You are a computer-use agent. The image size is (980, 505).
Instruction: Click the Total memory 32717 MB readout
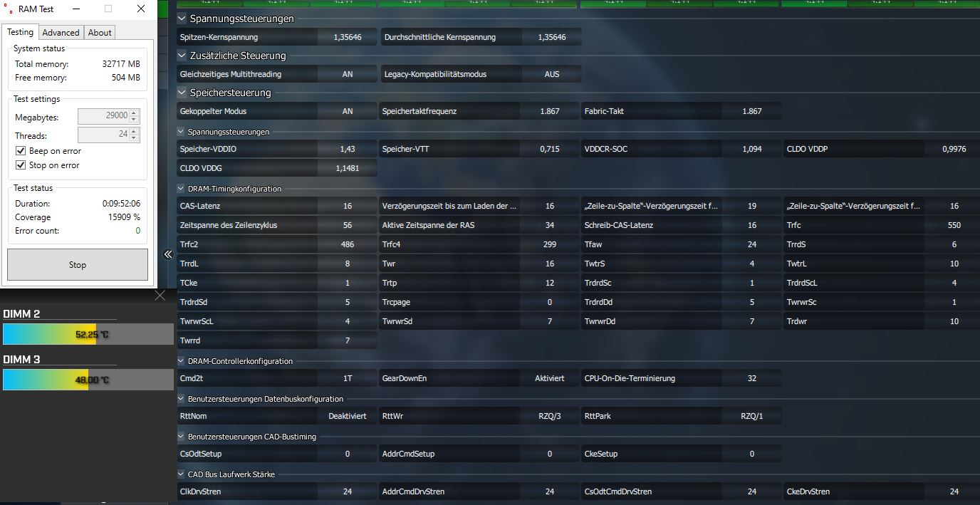[120, 64]
